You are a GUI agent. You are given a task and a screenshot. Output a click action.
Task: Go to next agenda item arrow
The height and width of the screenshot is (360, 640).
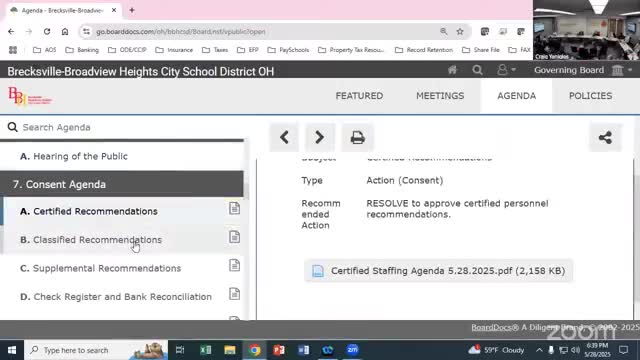[x=320, y=138]
